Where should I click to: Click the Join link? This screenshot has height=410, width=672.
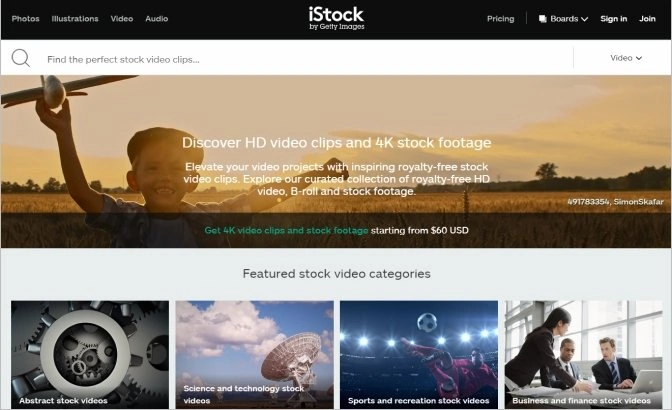tap(647, 19)
